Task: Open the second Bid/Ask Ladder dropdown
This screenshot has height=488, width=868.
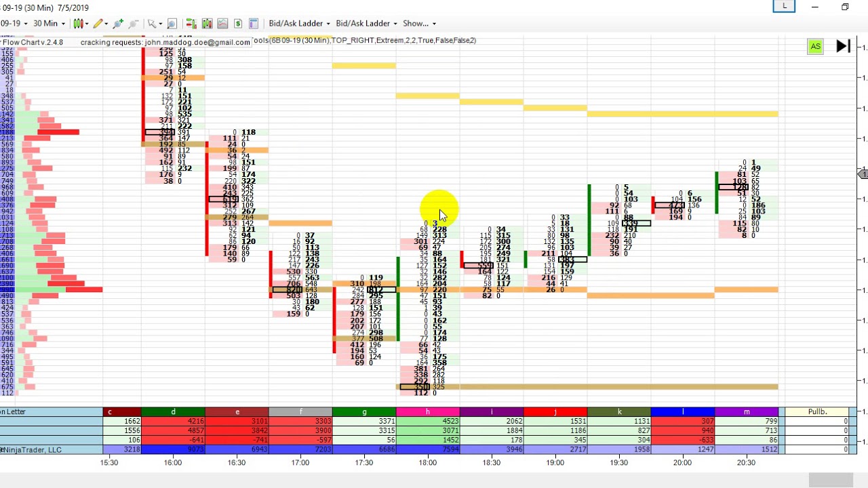Action: [x=366, y=23]
